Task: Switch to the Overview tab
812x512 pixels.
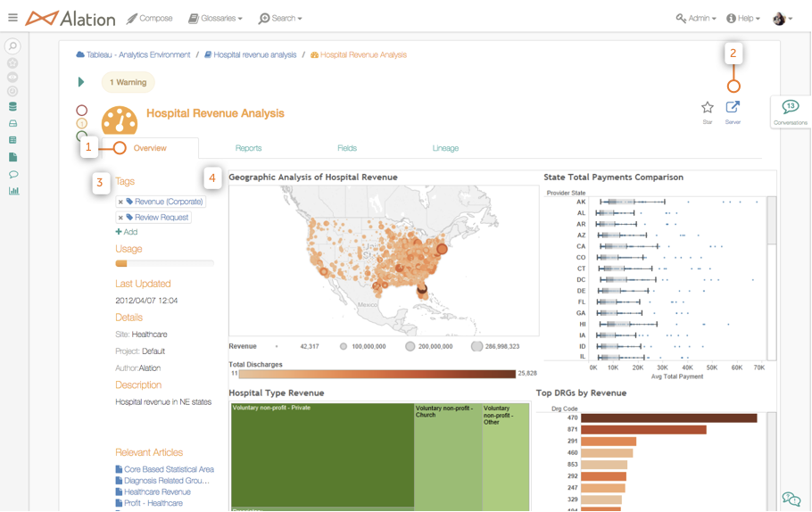Action: click(x=150, y=148)
